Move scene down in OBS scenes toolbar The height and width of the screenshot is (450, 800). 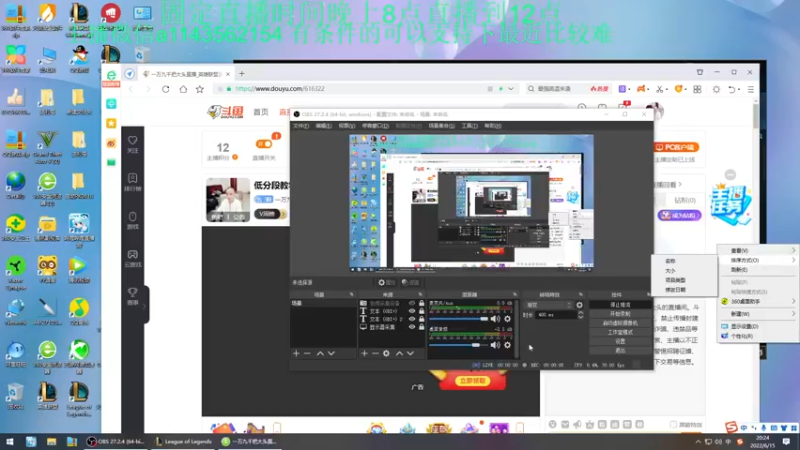click(331, 353)
